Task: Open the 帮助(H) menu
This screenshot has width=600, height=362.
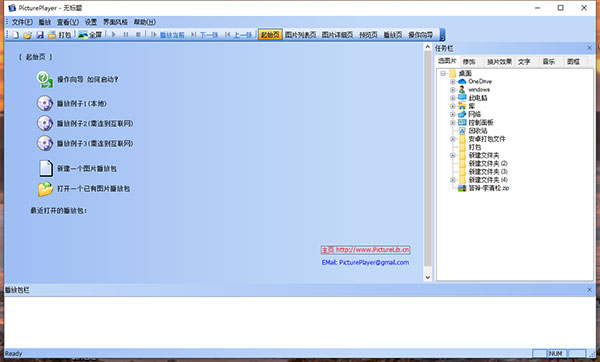Action: (x=144, y=22)
